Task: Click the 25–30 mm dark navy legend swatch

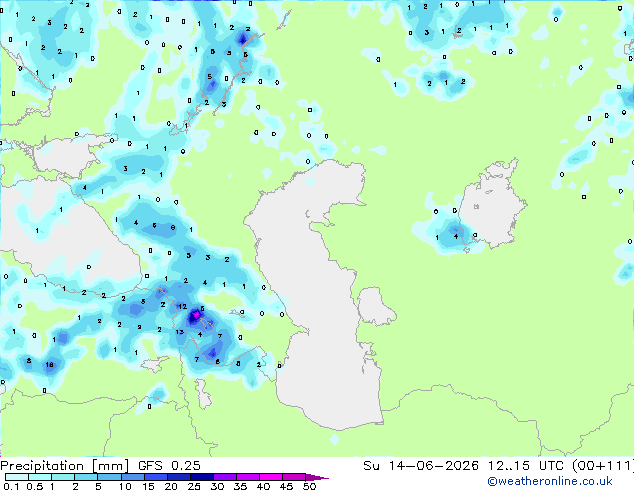Action: pos(201,477)
